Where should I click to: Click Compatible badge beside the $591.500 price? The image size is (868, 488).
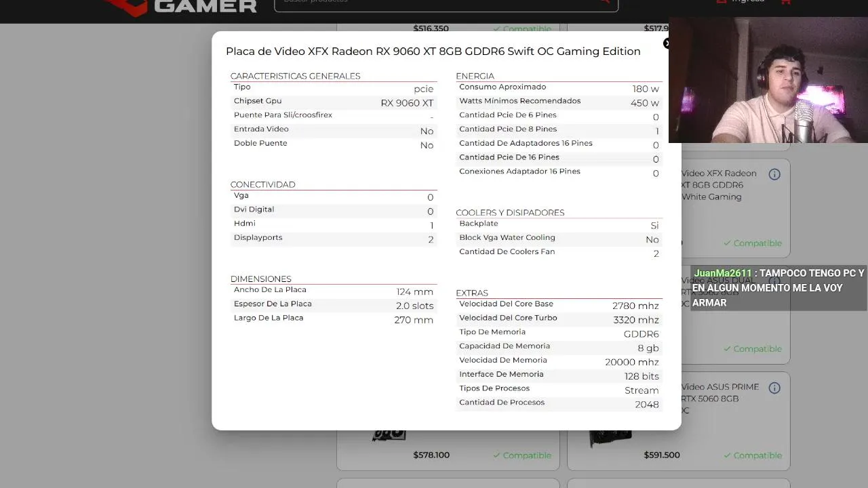point(753,455)
